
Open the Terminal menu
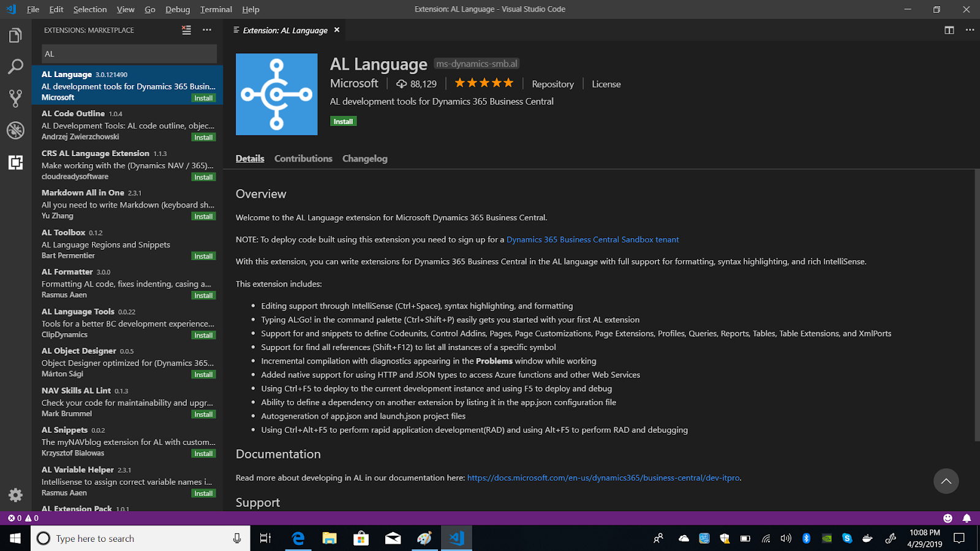point(216,9)
